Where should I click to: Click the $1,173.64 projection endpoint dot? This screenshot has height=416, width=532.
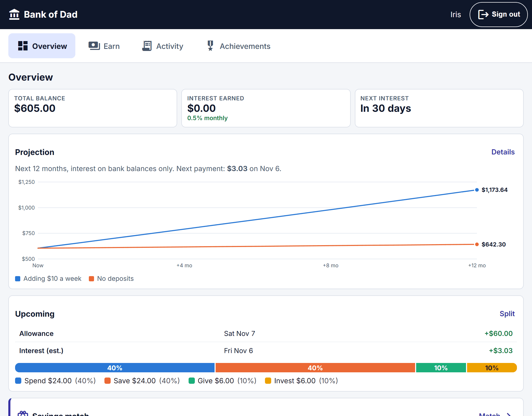[x=477, y=190]
